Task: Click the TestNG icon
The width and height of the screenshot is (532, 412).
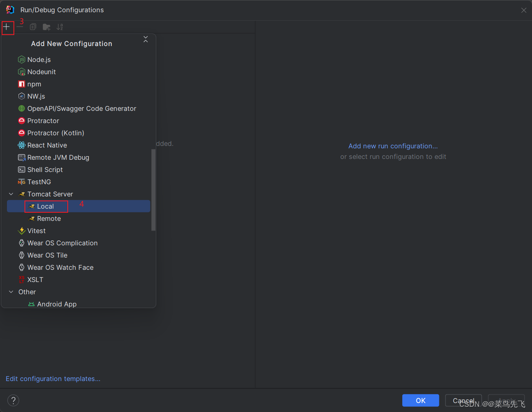Action: [22, 182]
